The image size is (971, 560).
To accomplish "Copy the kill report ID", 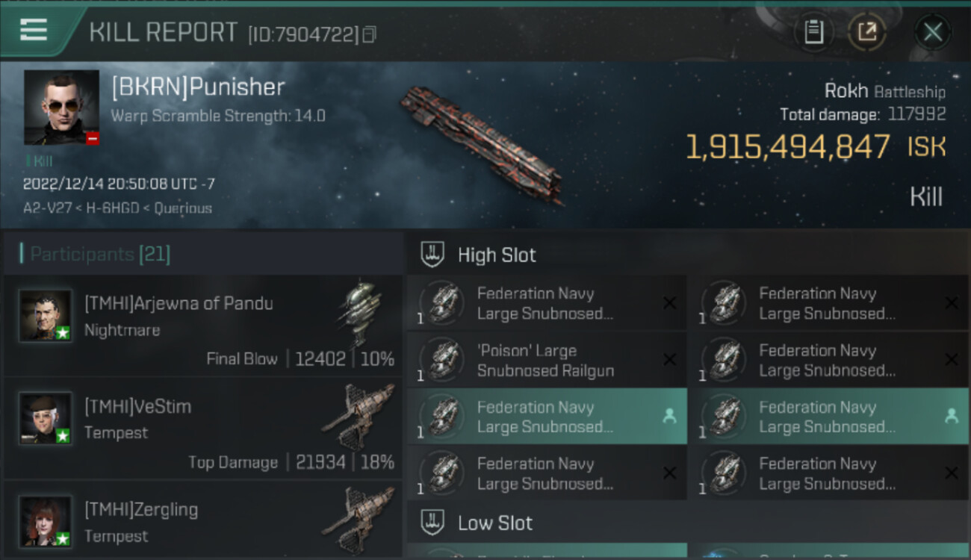I will pyautogui.click(x=369, y=34).
